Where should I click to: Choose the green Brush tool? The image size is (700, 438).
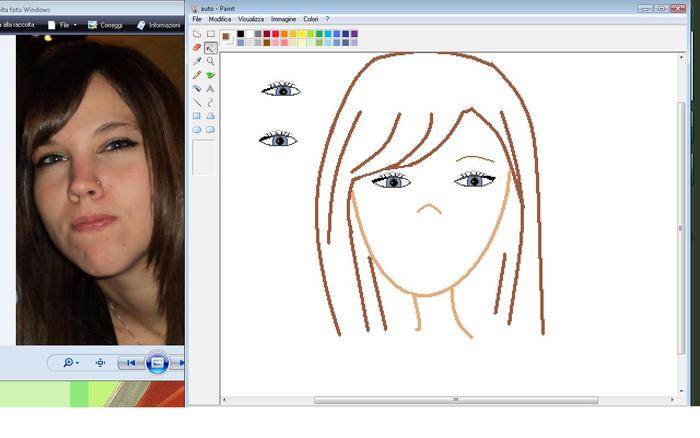pyautogui.click(x=210, y=75)
